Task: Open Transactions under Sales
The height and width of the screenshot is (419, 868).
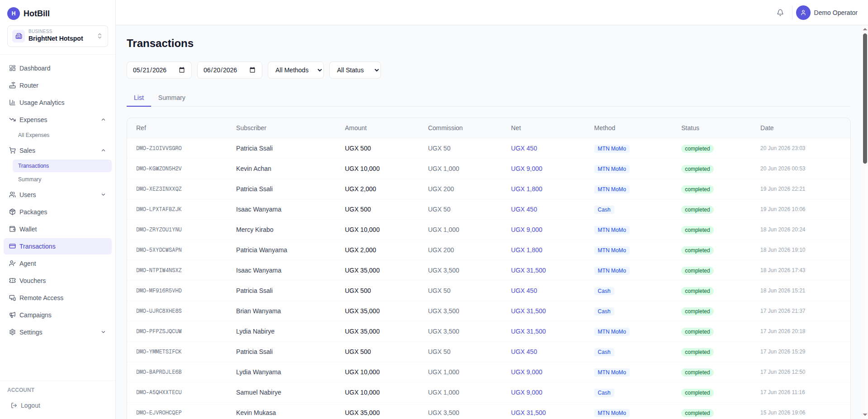Action: point(62,166)
